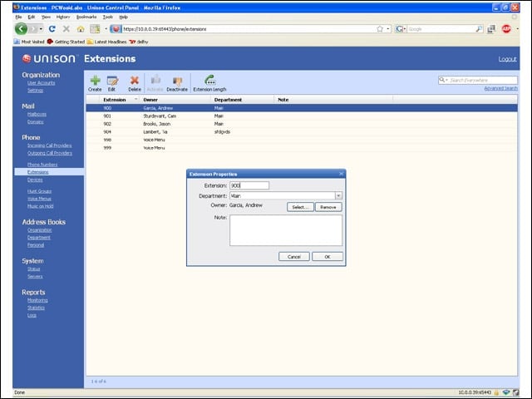The height and width of the screenshot is (399, 532).
Task: Click the Unison logo in the header
Action: pyautogui.click(x=49, y=59)
